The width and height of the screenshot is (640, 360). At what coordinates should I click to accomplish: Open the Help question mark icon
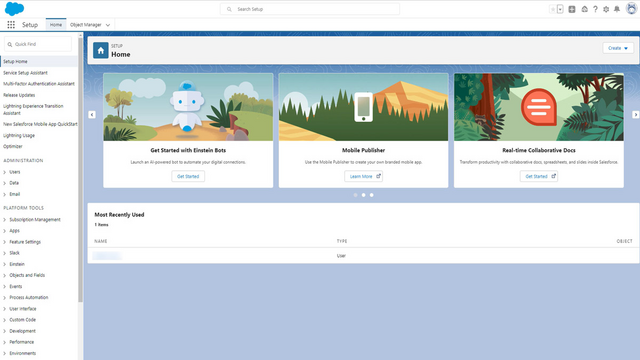pos(596,9)
